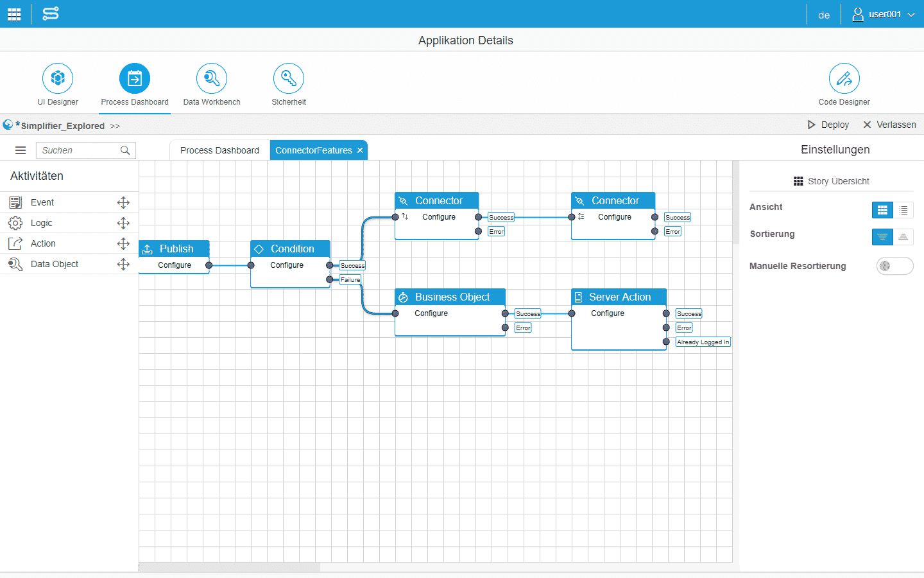Switch language via the de selector
The height and width of the screenshot is (578, 924).
point(824,15)
